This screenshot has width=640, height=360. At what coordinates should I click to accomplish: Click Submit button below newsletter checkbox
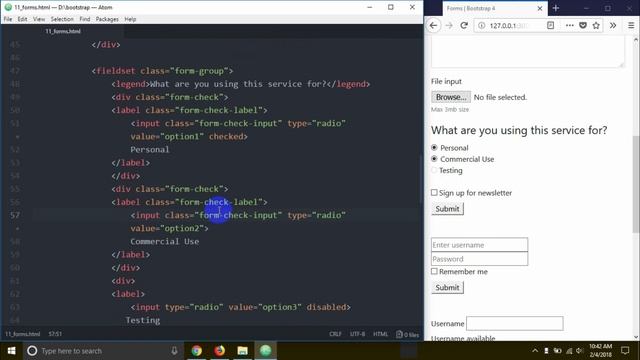[447, 209]
